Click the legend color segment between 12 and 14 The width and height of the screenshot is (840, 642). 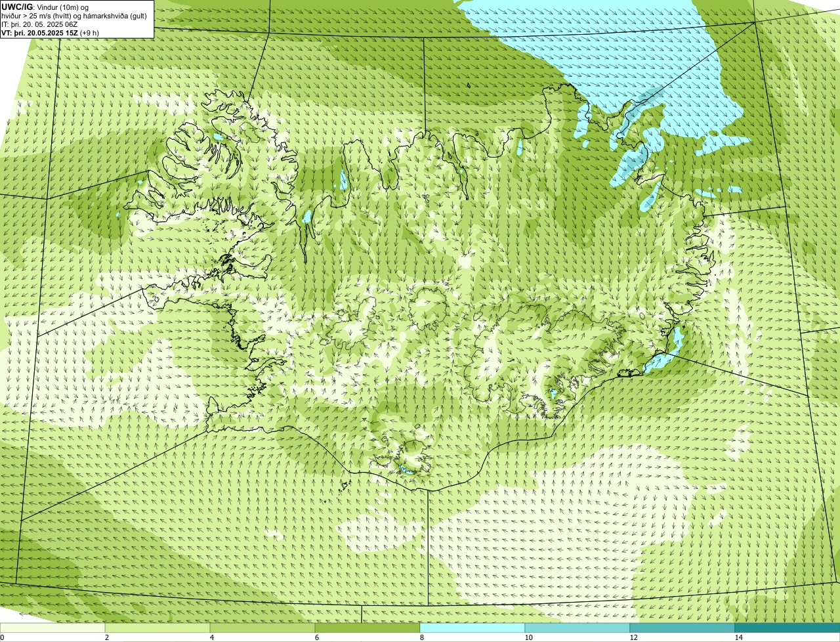(682, 628)
